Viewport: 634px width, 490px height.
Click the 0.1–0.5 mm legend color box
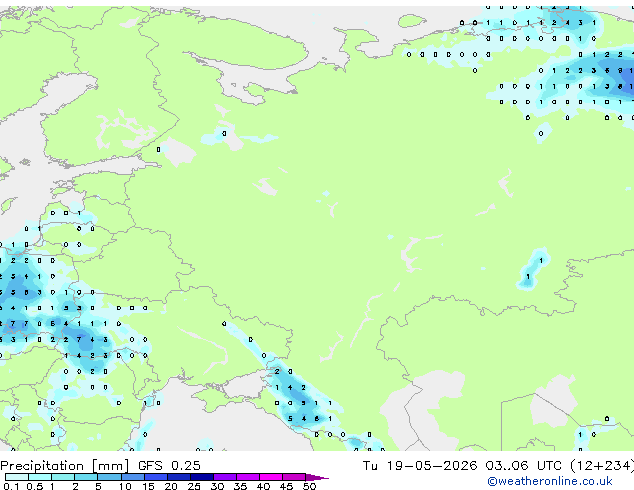click(x=17, y=477)
